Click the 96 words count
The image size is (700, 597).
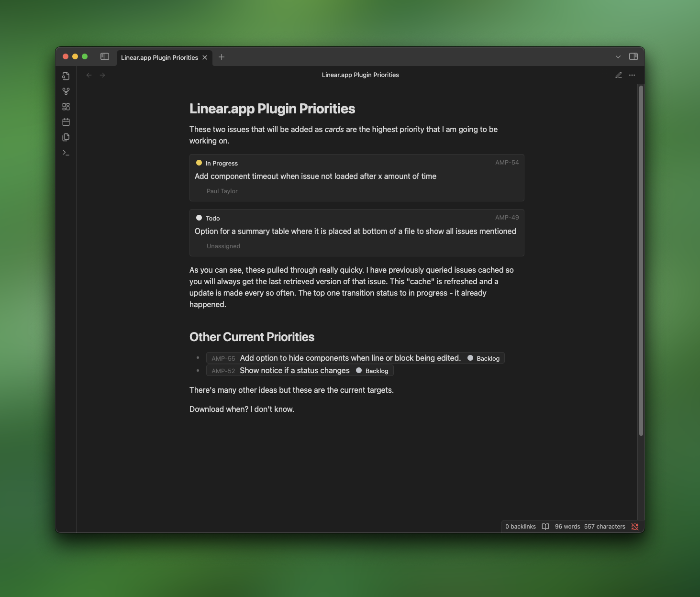[567, 527]
